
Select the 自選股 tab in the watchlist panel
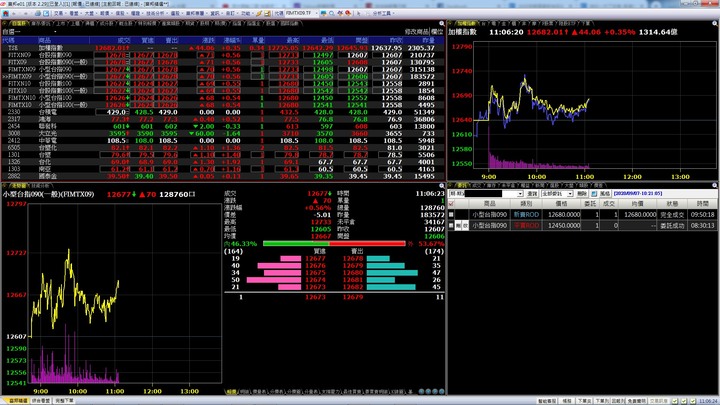[18, 23]
